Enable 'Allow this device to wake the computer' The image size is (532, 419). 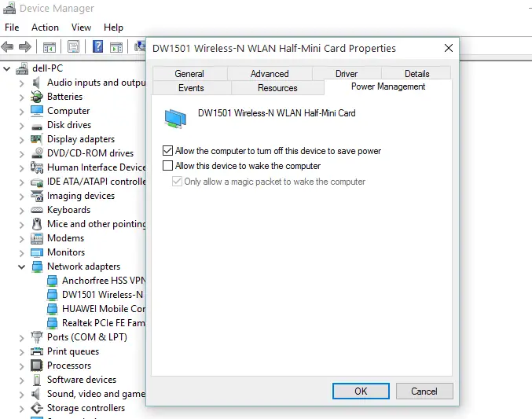pos(167,166)
